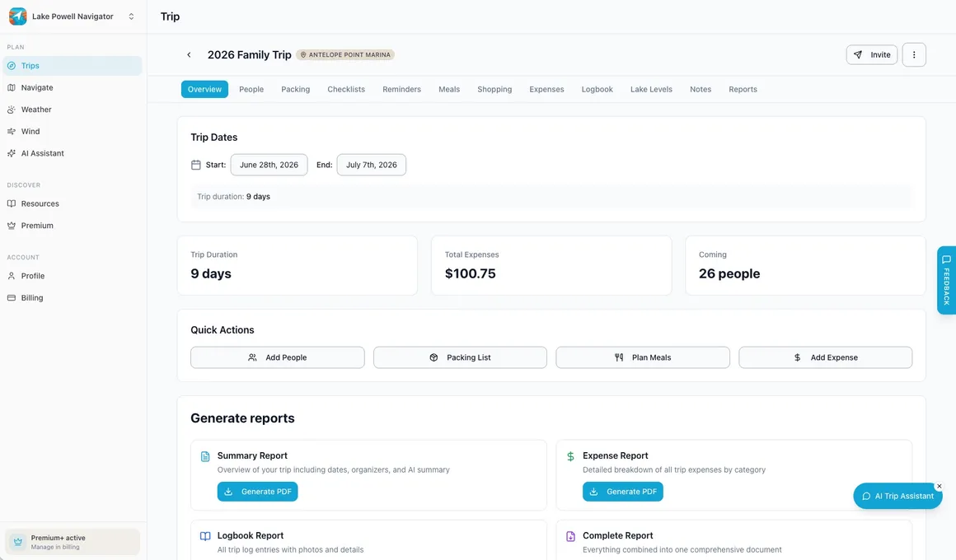
Task: Click the Add Expense quick action
Action: click(x=826, y=357)
